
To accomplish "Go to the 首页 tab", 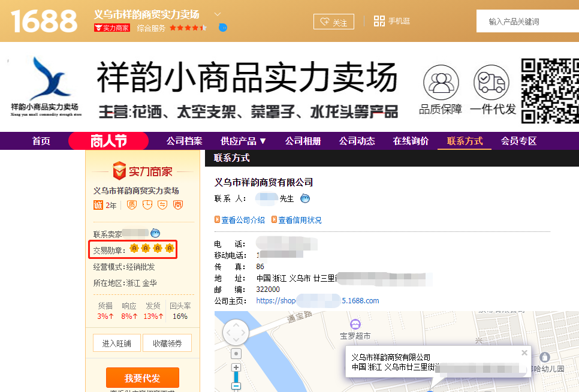I will [41, 141].
